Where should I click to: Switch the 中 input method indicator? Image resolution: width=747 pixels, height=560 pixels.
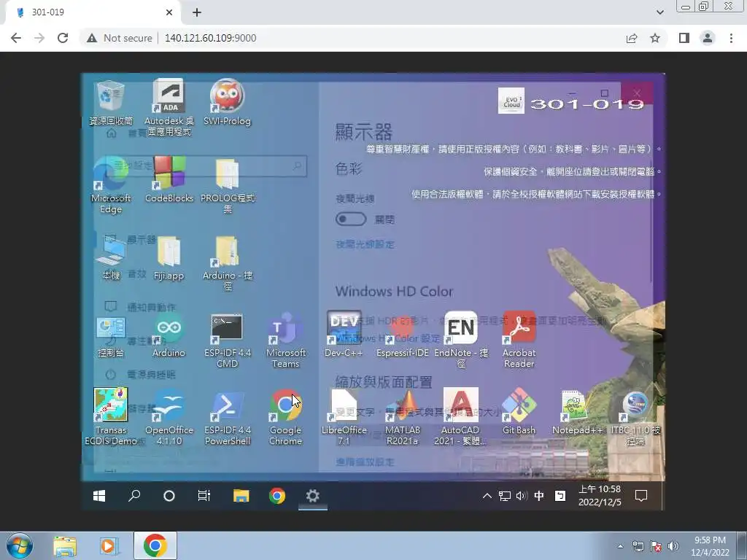pos(539,496)
